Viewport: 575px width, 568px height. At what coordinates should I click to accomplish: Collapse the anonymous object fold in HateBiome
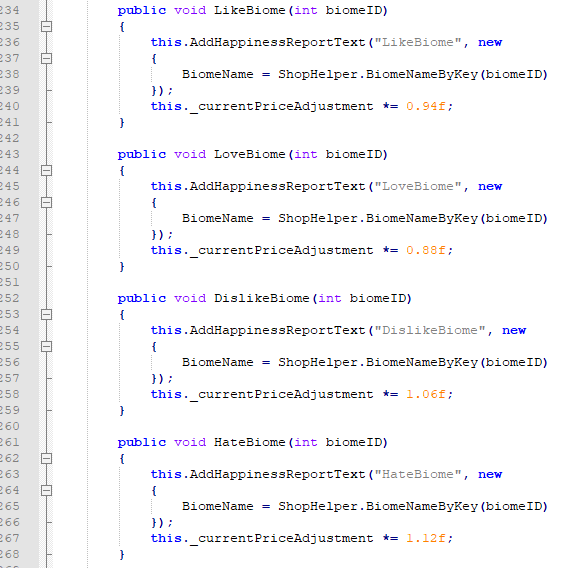tap(47, 490)
